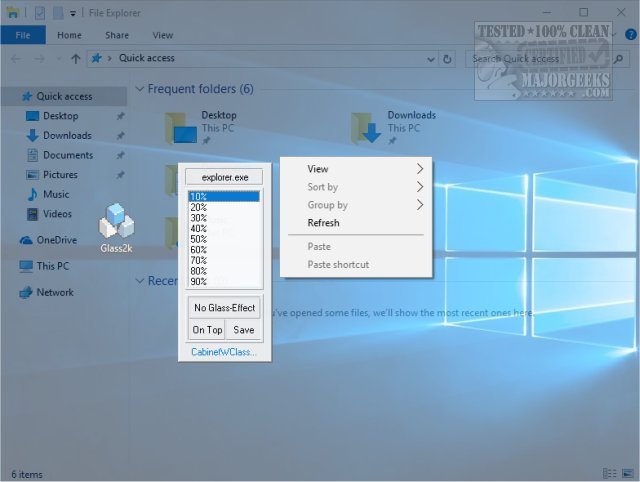Collapse the Frequent folders section
Image resolution: width=640 pixels, height=482 pixels.
click(x=140, y=89)
